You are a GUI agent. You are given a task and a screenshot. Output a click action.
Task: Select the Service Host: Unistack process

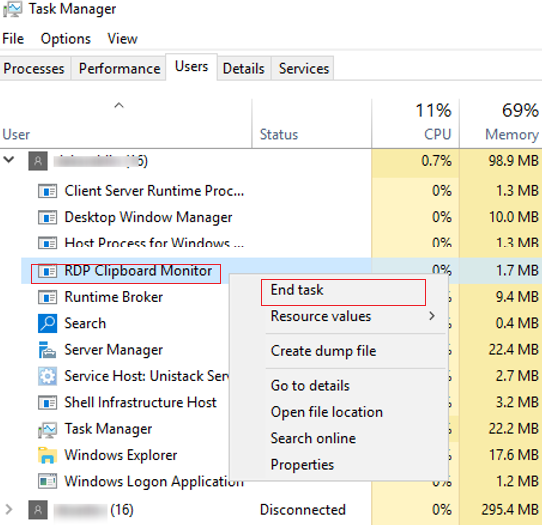[147, 376]
